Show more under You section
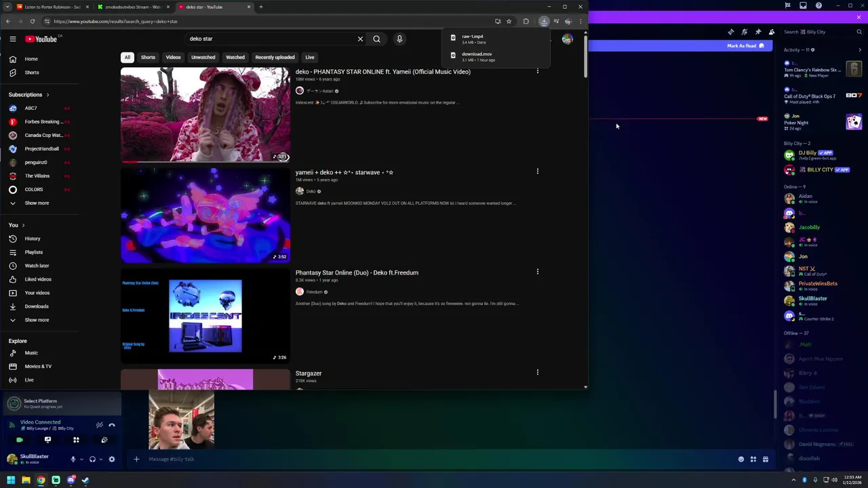 coord(37,320)
